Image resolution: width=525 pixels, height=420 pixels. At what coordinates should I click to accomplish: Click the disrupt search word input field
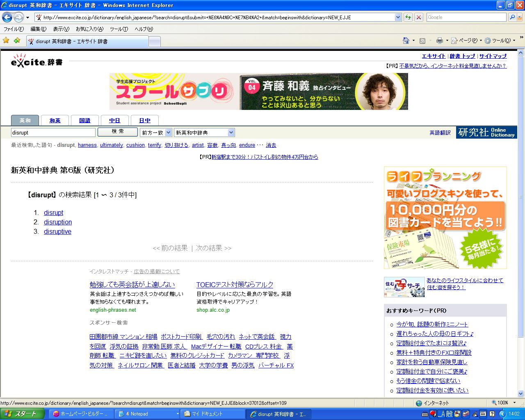click(x=53, y=132)
